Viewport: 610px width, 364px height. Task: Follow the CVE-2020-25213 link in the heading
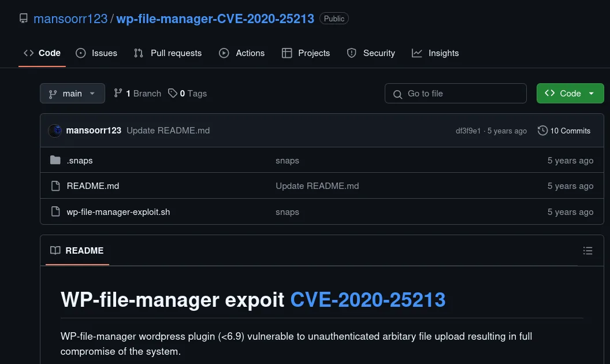point(367,299)
